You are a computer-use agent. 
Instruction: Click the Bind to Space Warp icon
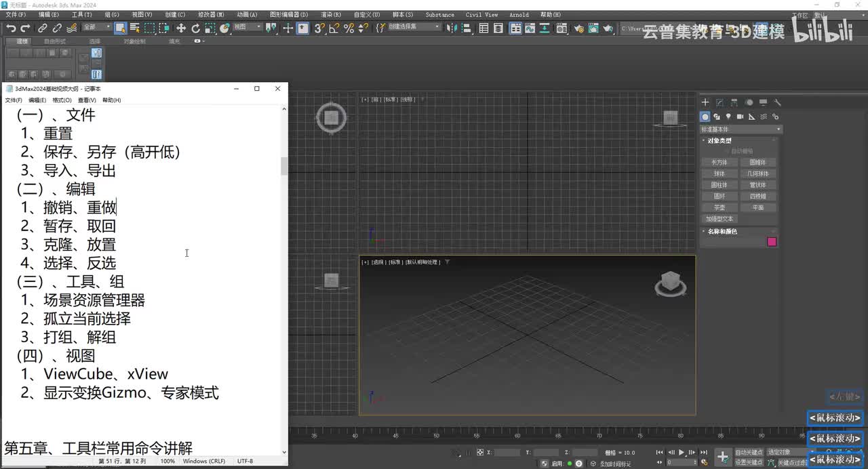(x=71, y=28)
